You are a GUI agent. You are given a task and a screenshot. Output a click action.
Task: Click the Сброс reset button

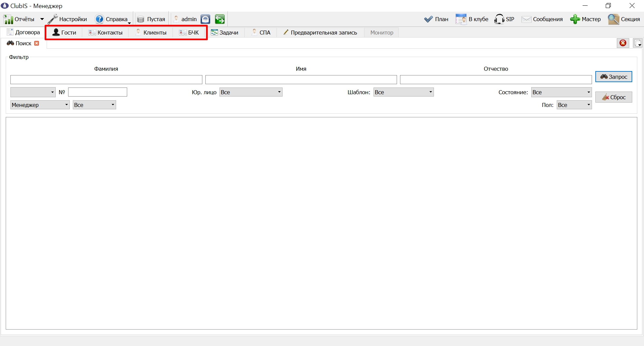point(614,97)
